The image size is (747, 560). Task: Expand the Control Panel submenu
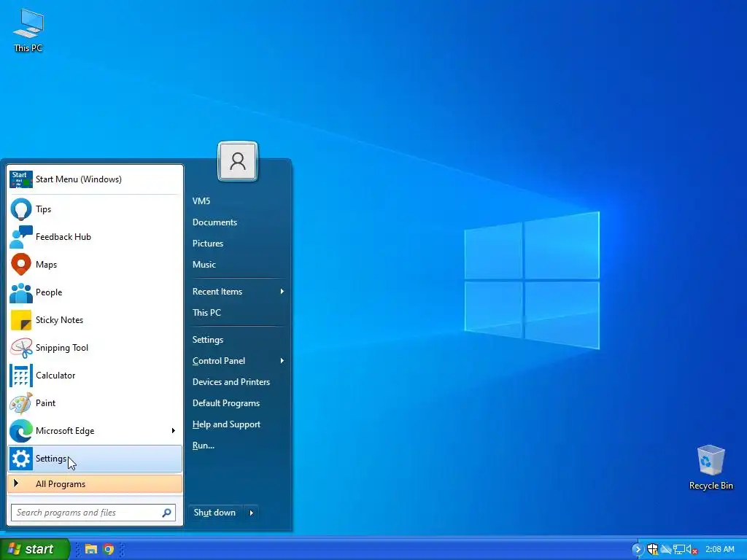tap(239, 360)
